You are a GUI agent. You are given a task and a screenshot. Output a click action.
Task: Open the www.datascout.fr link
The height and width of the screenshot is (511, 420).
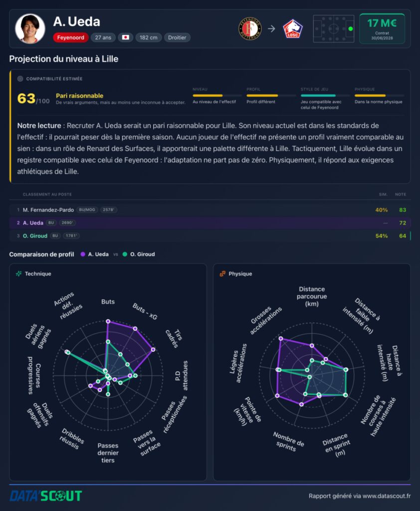pyautogui.click(x=387, y=496)
